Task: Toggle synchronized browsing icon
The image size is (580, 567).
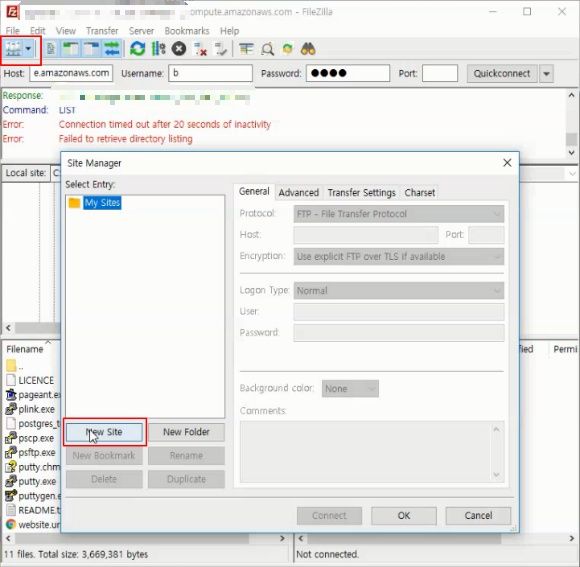Action: pos(287,49)
